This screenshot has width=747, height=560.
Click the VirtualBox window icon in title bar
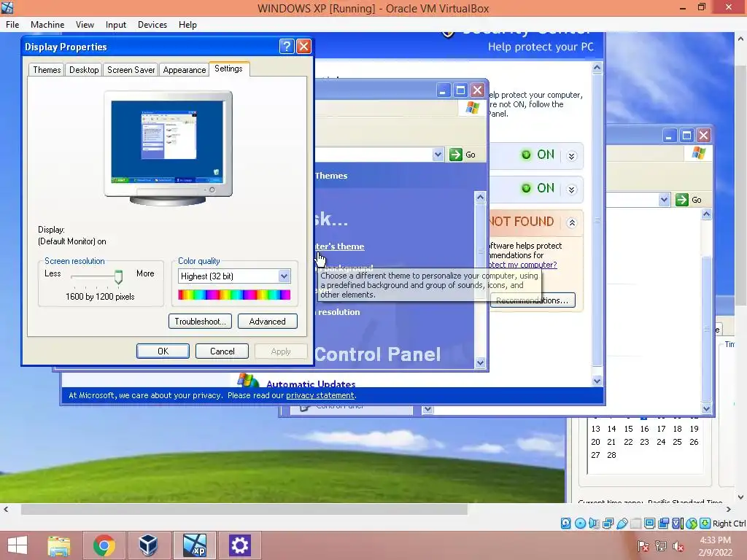click(x=7, y=7)
